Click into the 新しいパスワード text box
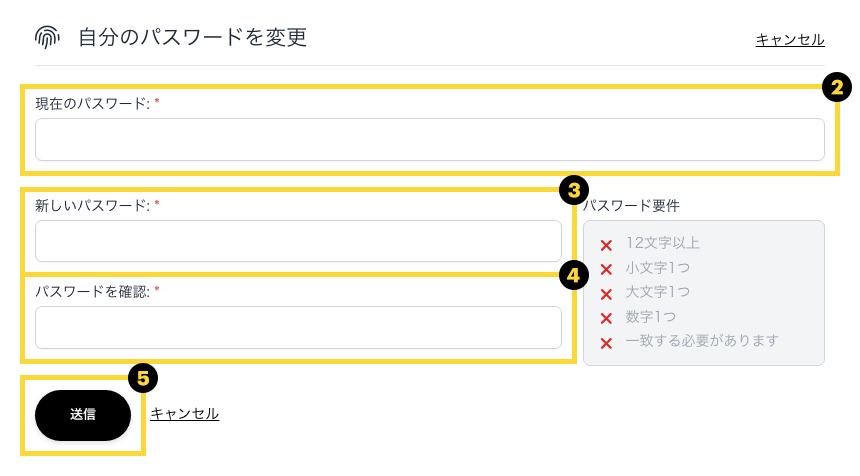 [x=298, y=241]
